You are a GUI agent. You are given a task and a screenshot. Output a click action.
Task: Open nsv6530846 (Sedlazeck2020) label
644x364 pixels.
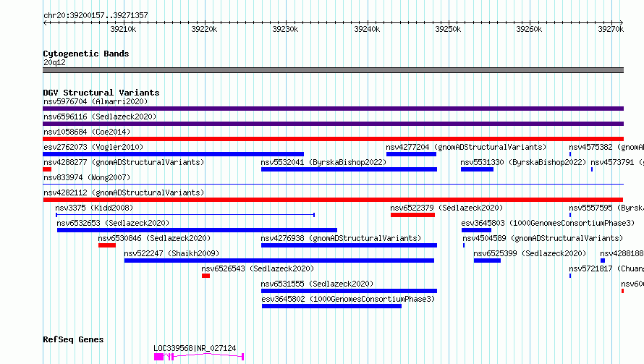pos(154,238)
